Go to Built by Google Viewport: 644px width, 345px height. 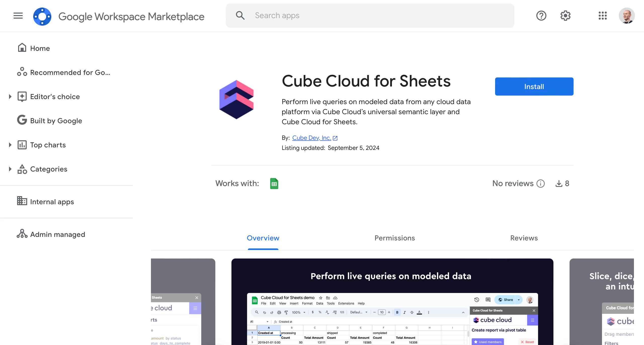coord(56,121)
